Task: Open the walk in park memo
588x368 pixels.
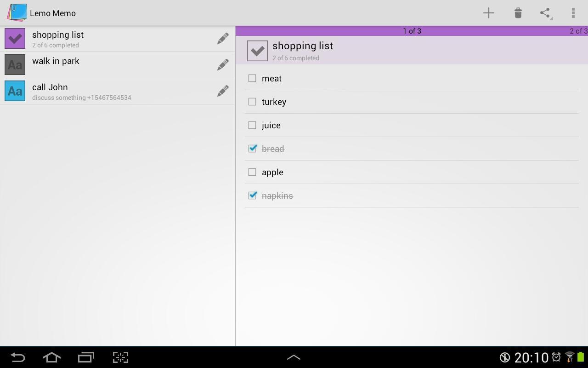Action: tap(117, 65)
